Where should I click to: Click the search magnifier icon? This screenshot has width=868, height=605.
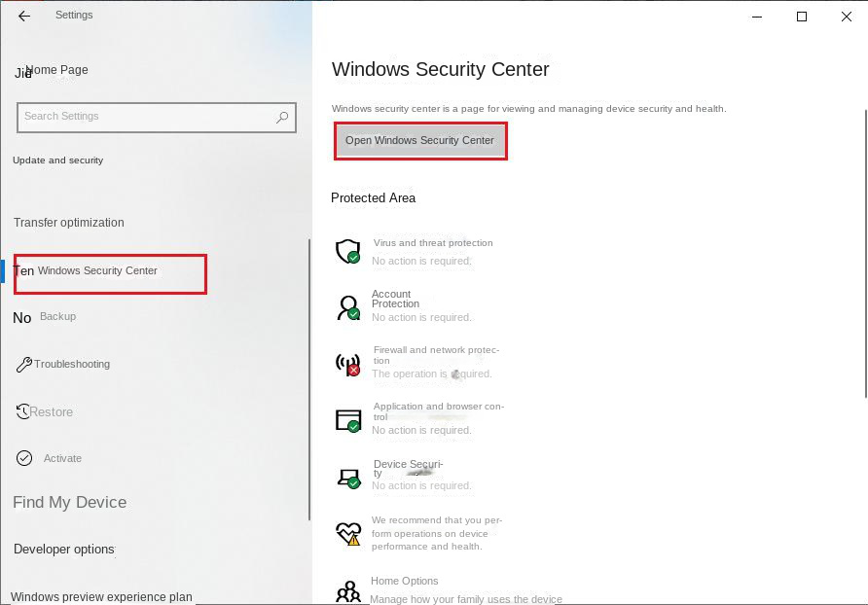[282, 117]
